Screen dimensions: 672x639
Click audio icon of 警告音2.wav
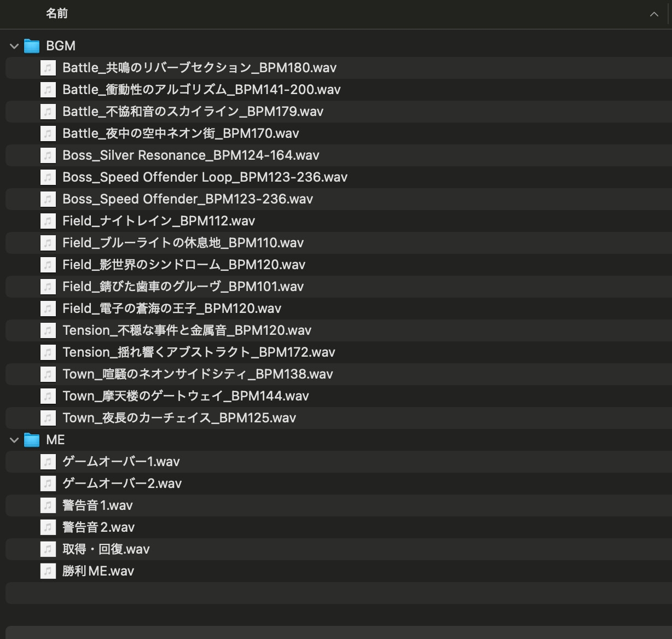(x=48, y=527)
